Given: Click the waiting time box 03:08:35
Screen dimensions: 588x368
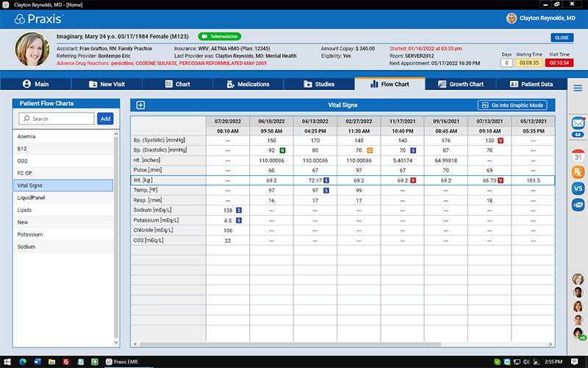Looking at the screenshot, I should tap(528, 63).
